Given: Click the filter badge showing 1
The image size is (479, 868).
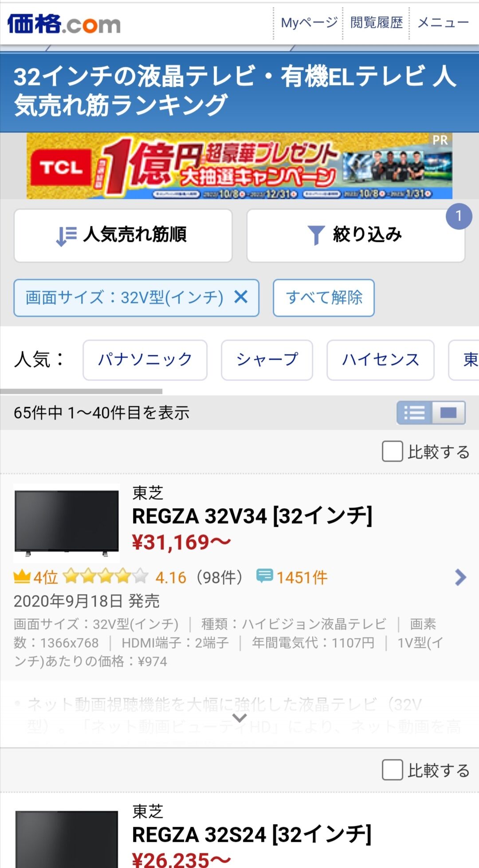Looking at the screenshot, I should point(459,216).
